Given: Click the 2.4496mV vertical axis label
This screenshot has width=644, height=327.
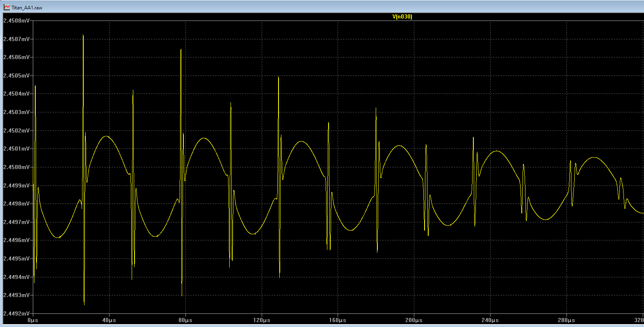Looking at the screenshot, I should tap(16, 240).
